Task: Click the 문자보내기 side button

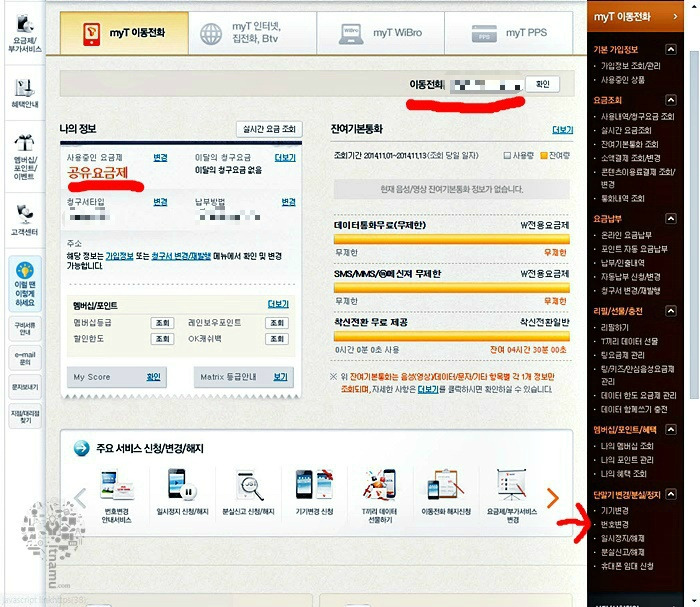Action: [25, 387]
